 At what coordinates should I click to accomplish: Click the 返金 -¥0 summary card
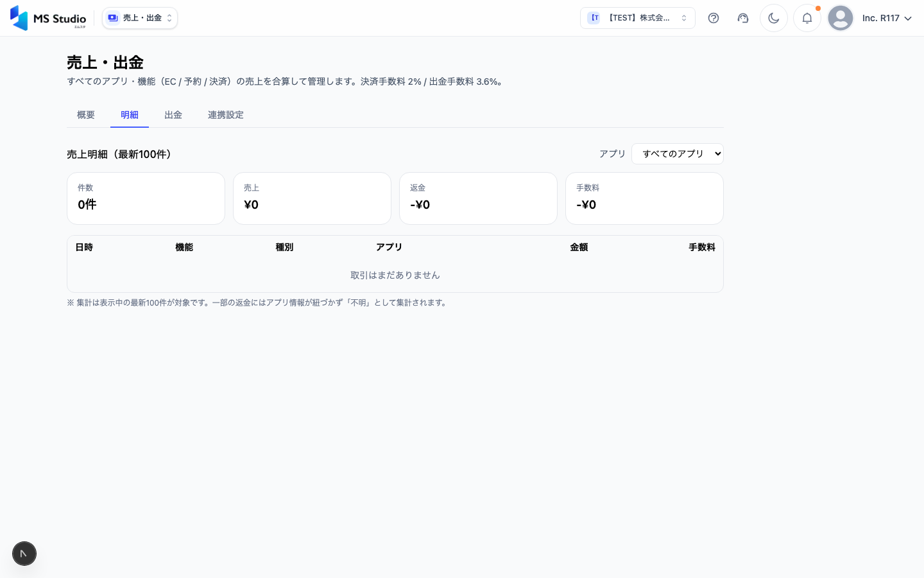(478, 198)
